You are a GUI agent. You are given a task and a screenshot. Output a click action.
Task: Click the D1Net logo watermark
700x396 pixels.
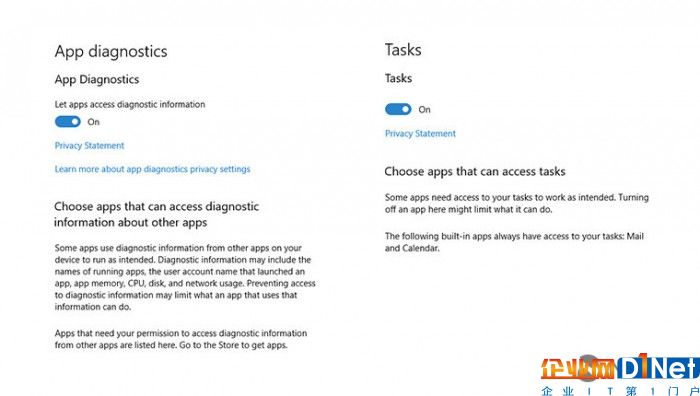pyautogui.click(x=620, y=368)
